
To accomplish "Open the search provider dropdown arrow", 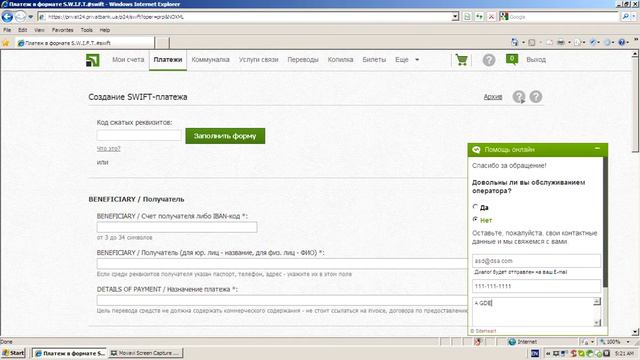I will pyautogui.click(x=634, y=17).
